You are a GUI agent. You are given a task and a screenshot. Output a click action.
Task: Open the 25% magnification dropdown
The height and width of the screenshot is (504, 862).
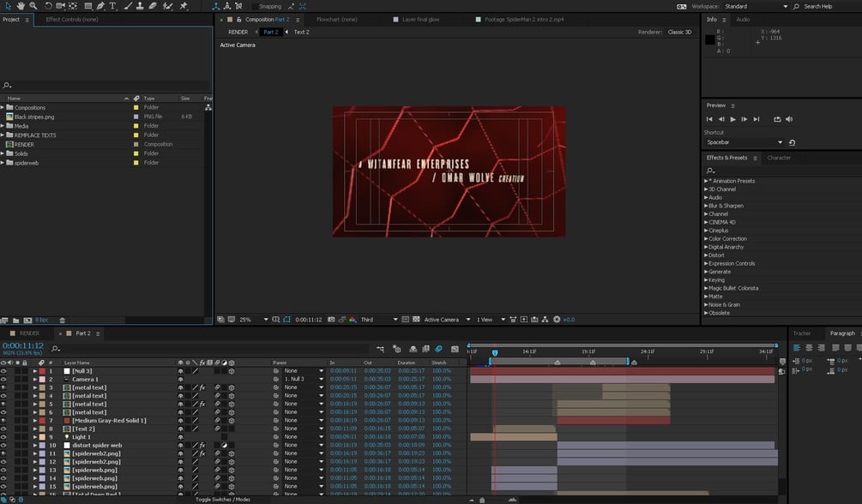point(253,320)
